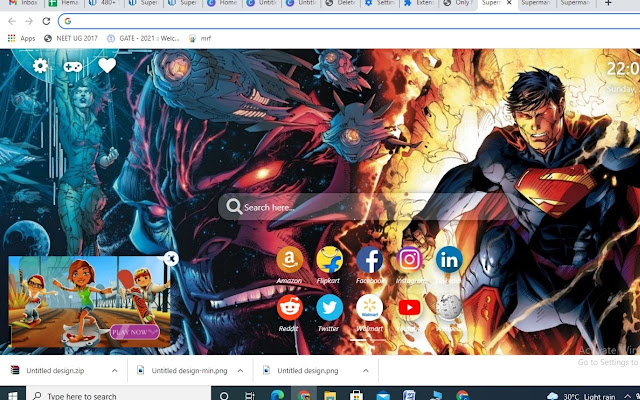Expand options for Untitled design.png download
The height and width of the screenshot is (400, 640).
pyautogui.click(x=366, y=371)
